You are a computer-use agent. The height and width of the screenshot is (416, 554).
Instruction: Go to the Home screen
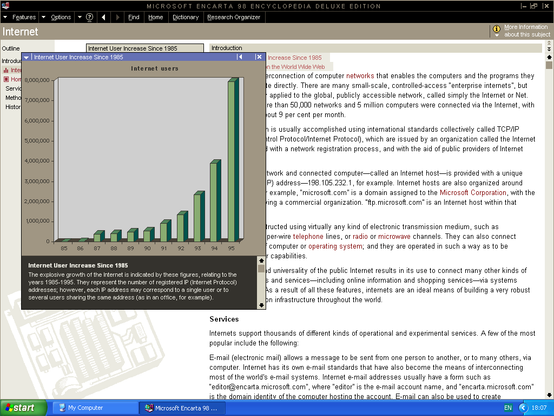coord(155,17)
